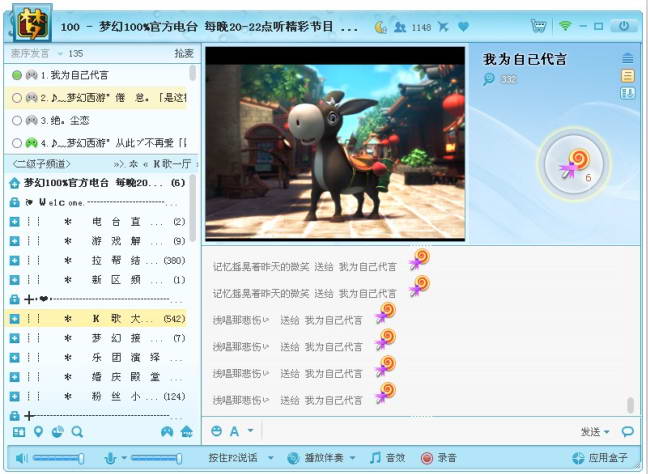Open the 麦序发言 mode dropdown

coord(61,54)
